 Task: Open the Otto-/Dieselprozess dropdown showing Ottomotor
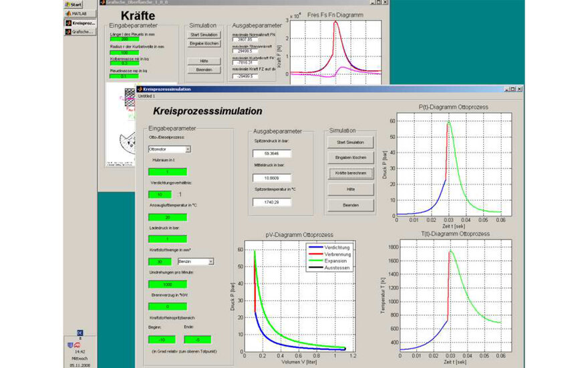click(x=170, y=149)
